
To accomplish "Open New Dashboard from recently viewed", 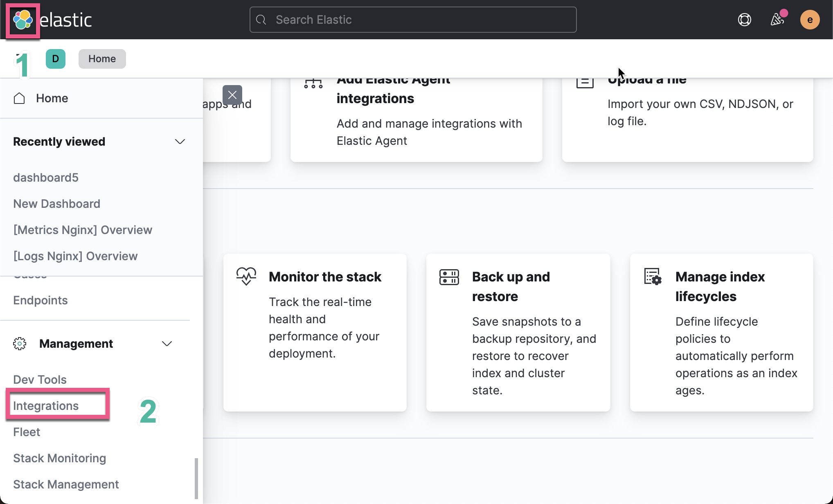I will click(x=56, y=204).
